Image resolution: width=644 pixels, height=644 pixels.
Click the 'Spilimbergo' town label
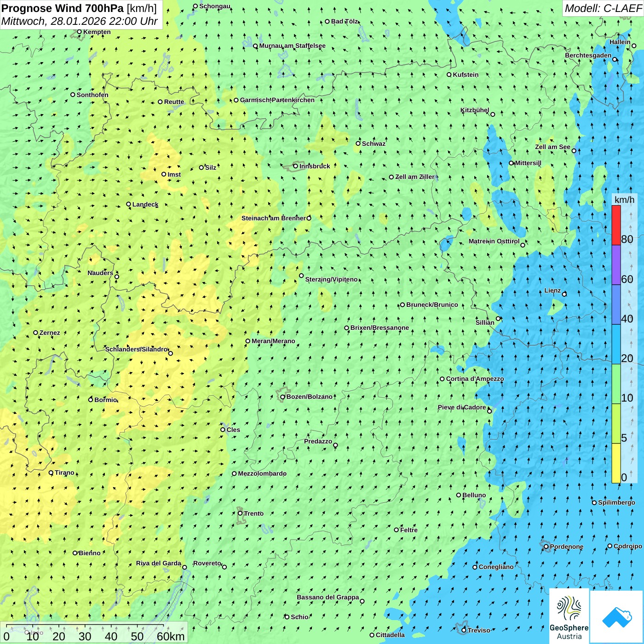616,502
